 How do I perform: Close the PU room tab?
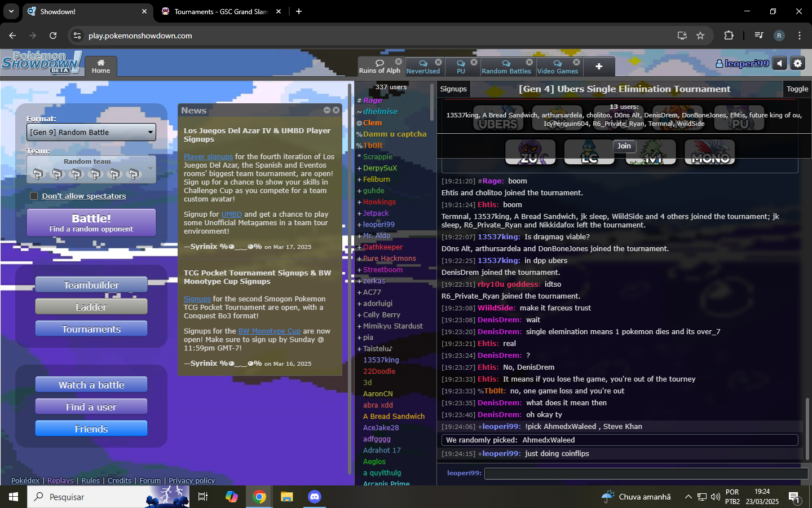click(474, 62)
